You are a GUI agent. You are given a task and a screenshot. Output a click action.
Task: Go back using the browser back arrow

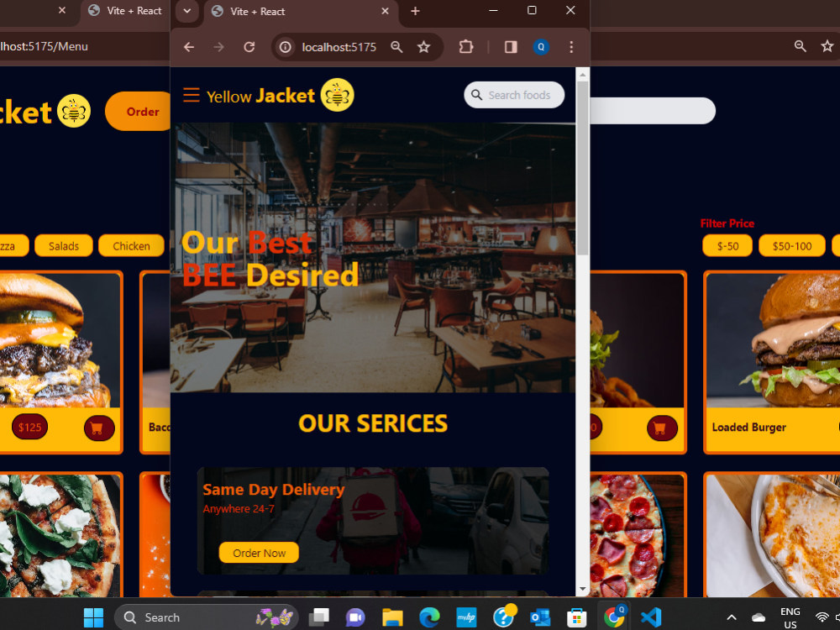coord(188,47)
